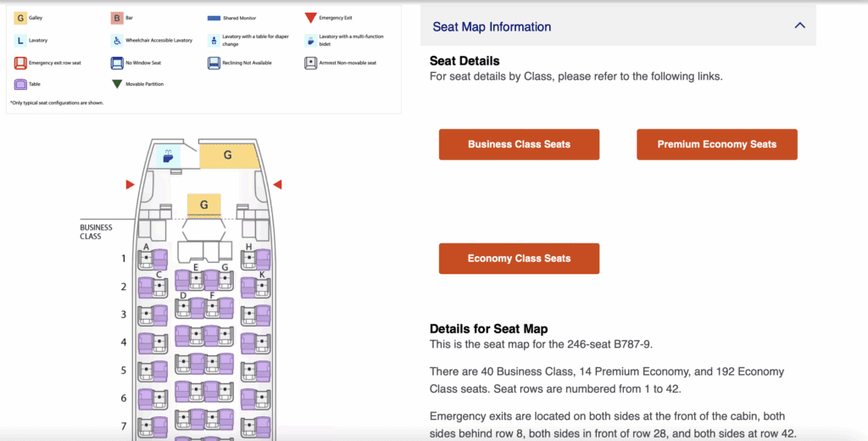Open the Business Class Seats link
The image size is (868, 441).
point(519,144)
